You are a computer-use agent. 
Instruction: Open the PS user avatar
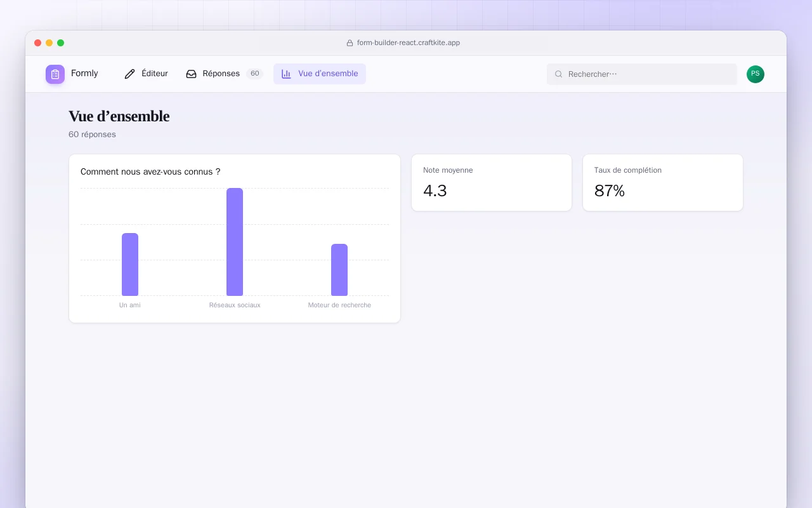[x=756, y=74]
